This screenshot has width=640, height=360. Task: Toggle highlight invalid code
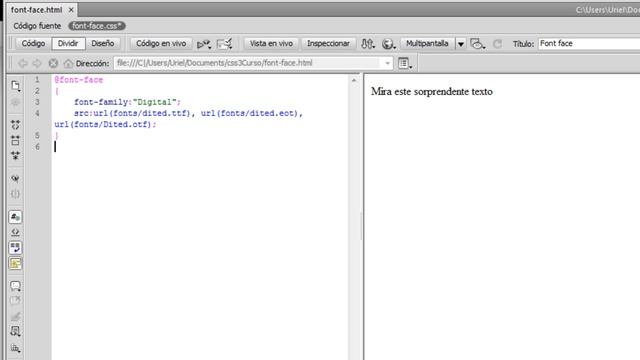pyautogui.click(x=16, y=232)
